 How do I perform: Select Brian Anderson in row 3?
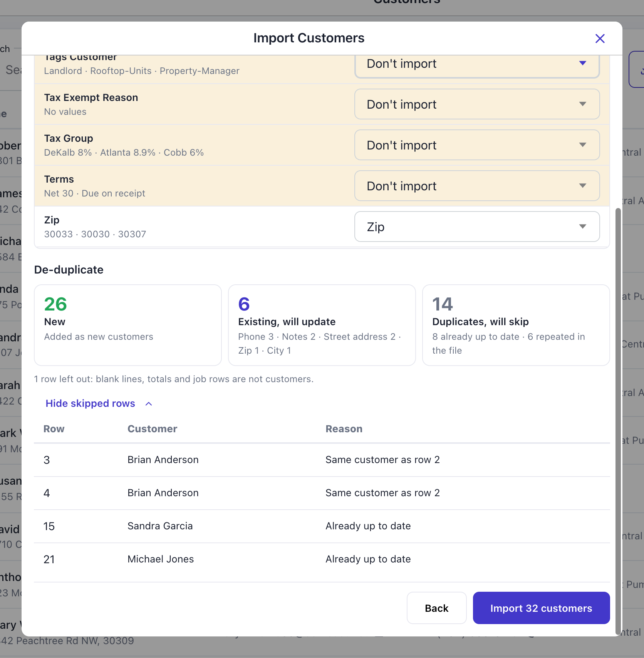point(163,460)
